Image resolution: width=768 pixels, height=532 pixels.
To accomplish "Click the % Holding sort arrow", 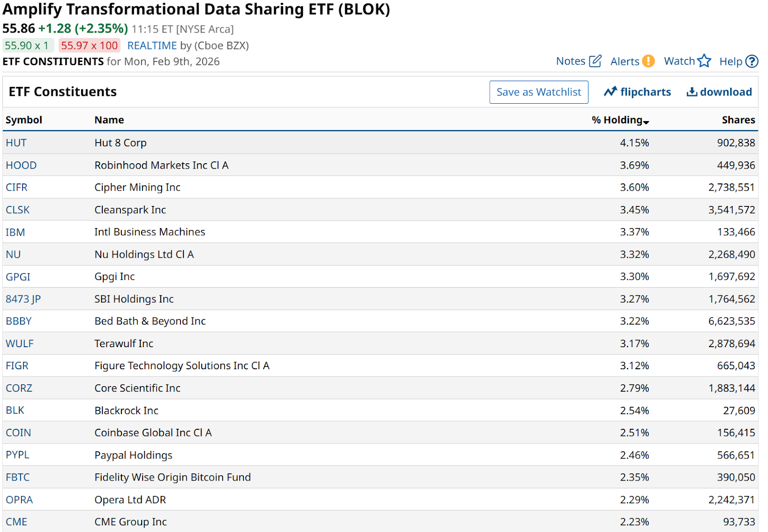I will (646, 122).
